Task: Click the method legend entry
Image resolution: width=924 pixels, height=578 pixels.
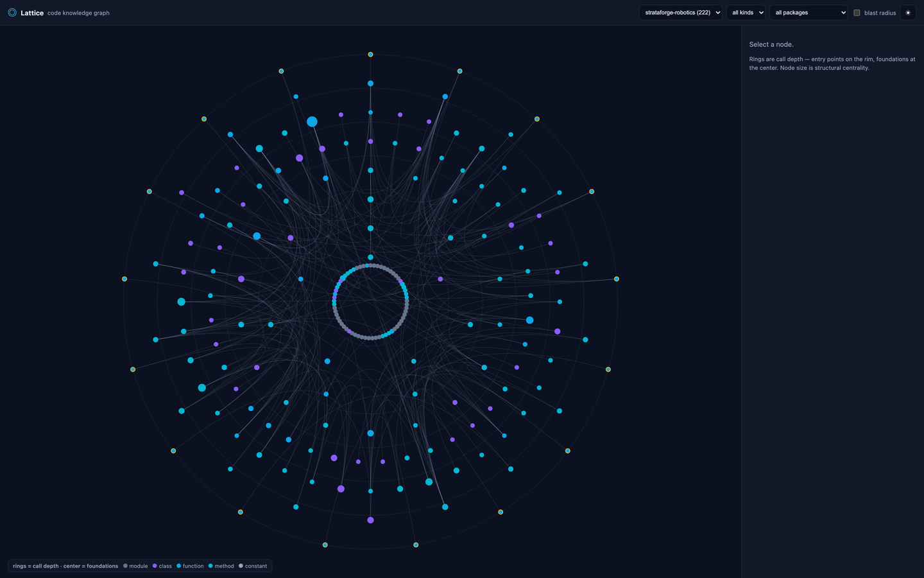Action: [x=221, y=566]
